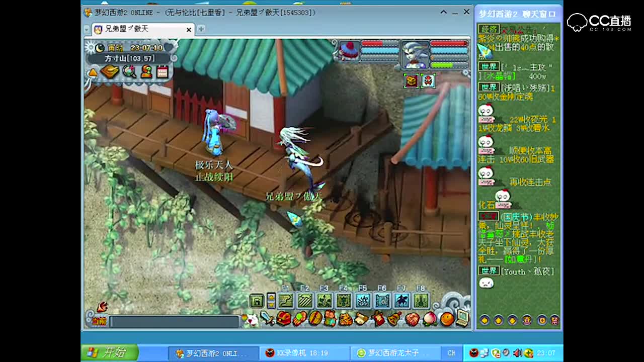
Task: Click the player character portrait
Action: tap(415, 54)
